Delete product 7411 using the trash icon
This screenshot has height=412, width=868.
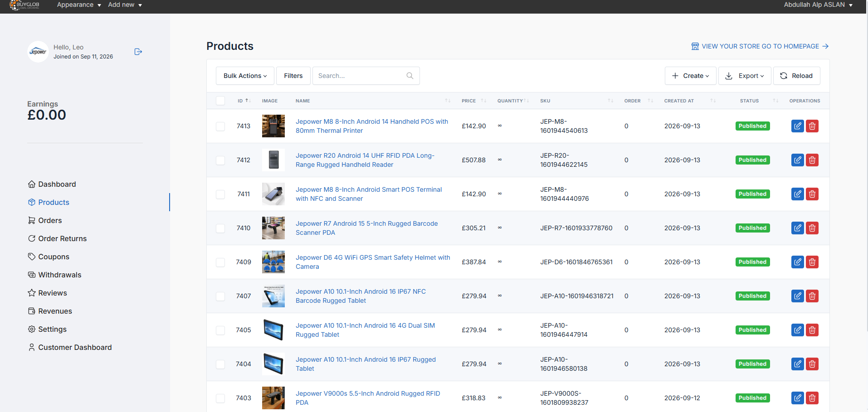point(812,194)
